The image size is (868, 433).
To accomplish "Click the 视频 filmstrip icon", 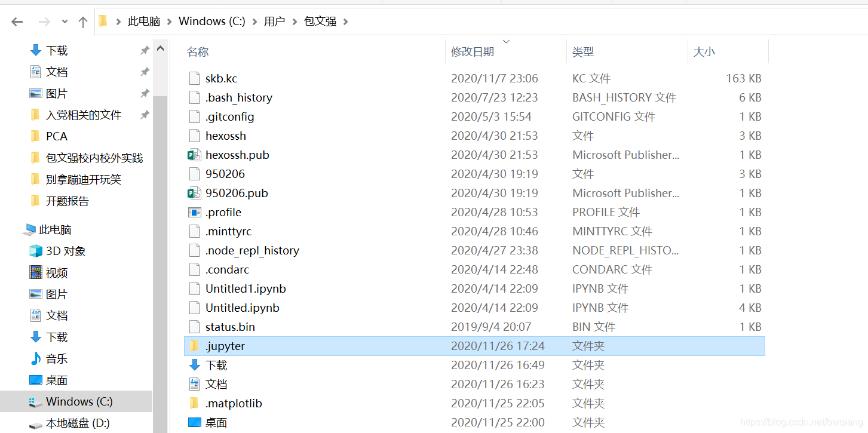I will point(36,272).
